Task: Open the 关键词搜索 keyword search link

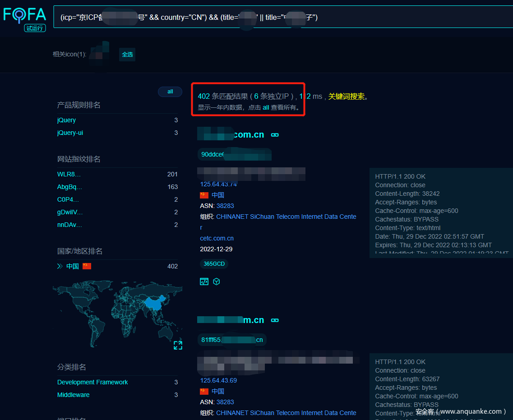Action: [346, 96]
